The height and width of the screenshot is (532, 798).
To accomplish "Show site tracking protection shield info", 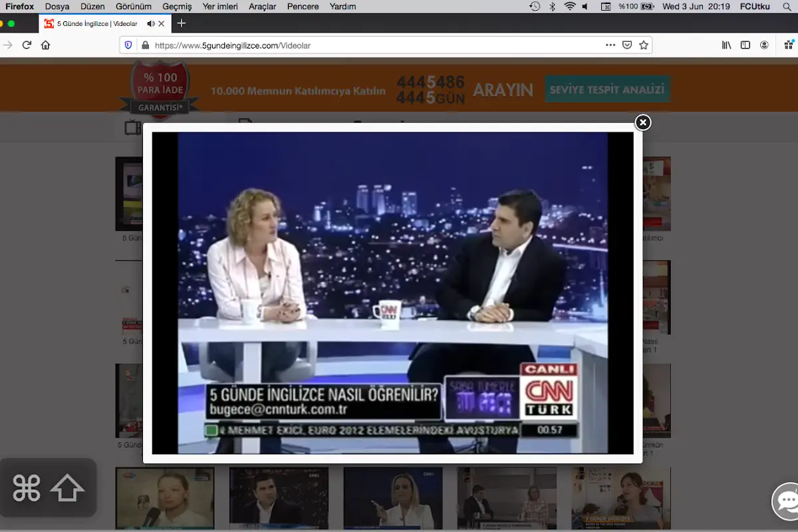I will (129, 45).
